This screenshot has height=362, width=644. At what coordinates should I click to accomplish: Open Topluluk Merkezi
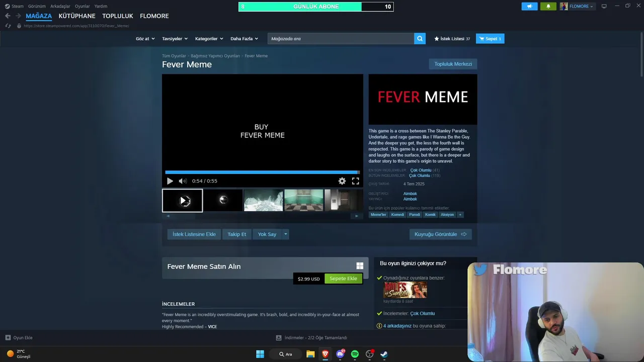(453, 64)
